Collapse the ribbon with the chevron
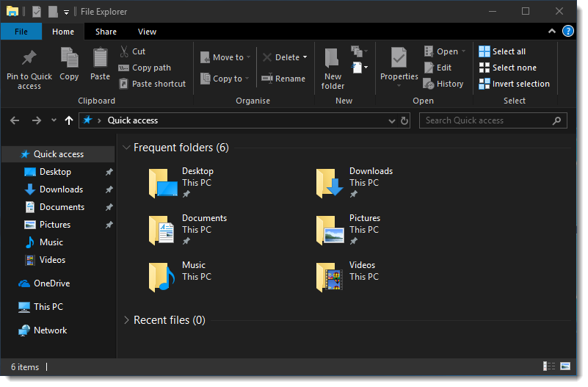The width and height of the screenshot is (588, 387). (552, 32)
